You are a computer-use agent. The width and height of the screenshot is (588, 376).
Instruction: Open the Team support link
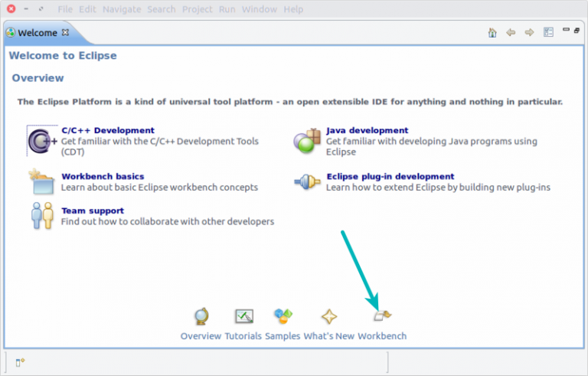(92, 211)
